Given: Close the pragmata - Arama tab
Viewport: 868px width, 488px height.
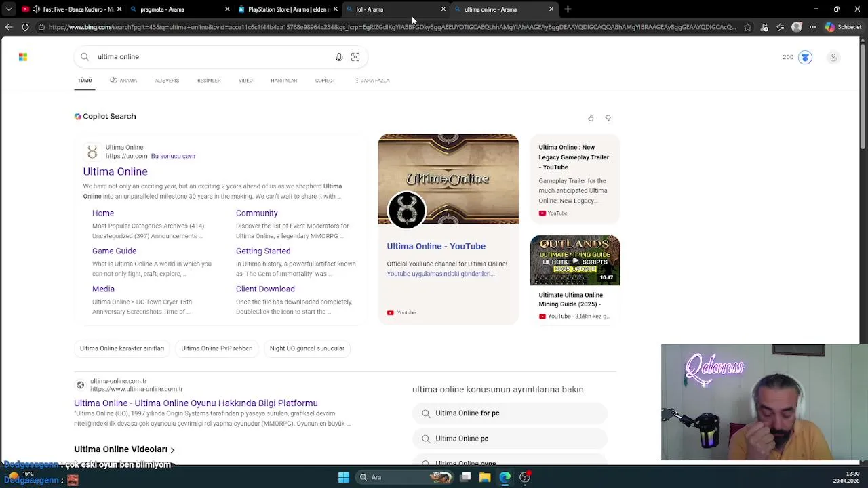Looking at the screenshot, I should [227, 9].
